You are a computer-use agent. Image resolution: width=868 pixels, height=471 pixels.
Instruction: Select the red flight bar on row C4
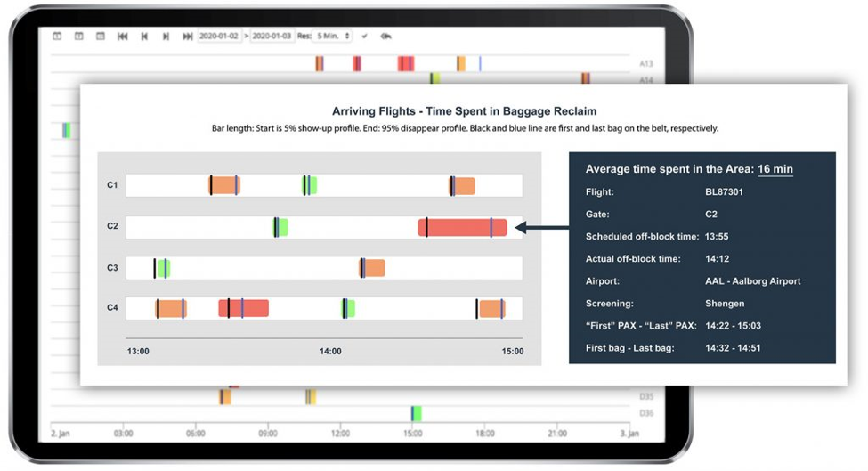[244, 308]
